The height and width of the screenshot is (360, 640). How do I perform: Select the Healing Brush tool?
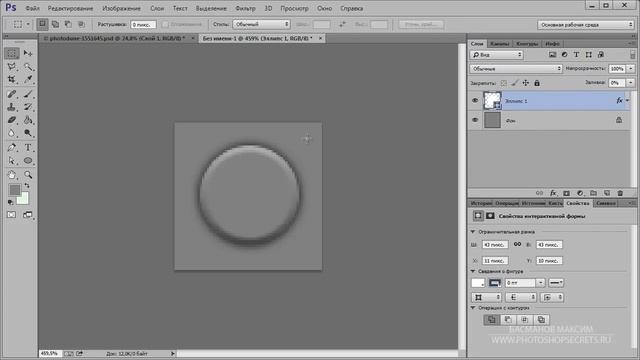pos(12,94)
